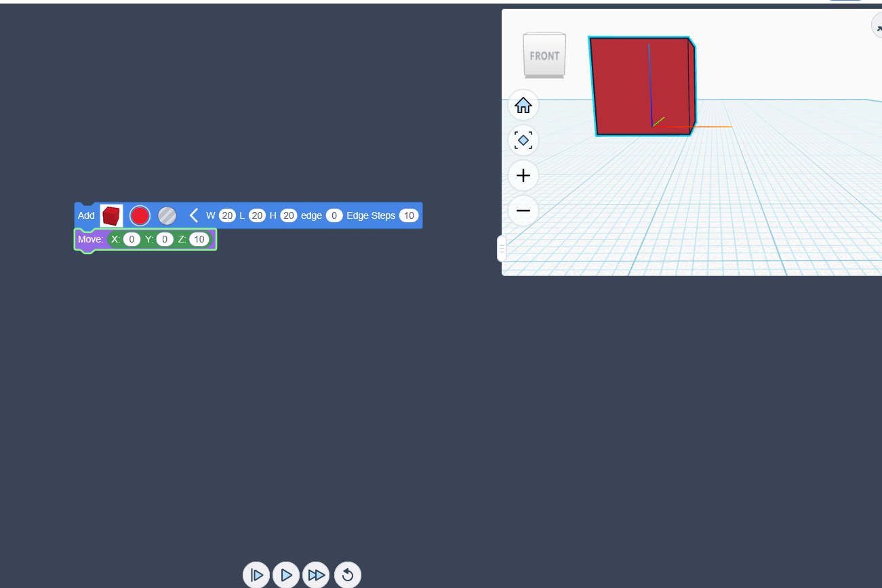Click the Reset button
The width and height of the screenshot is (882, 588).
347,575
